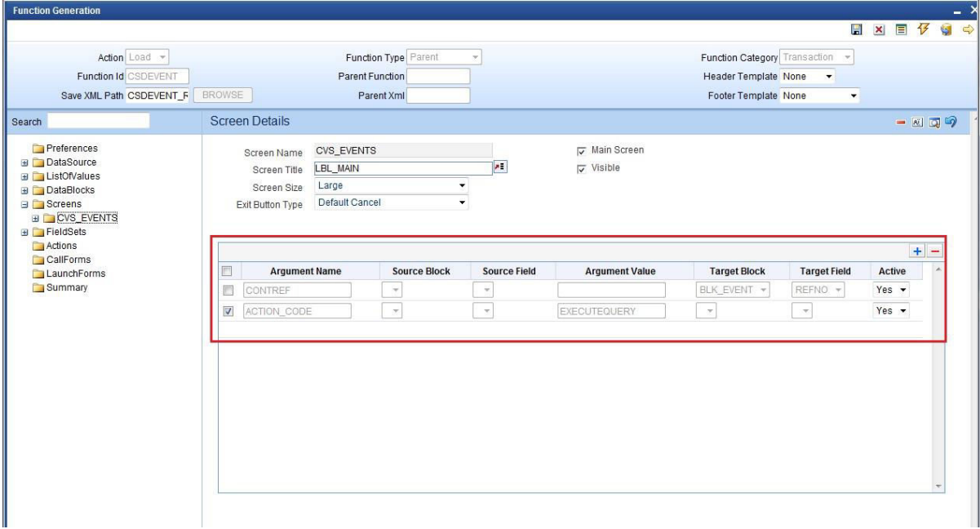Open the Header Template dropdown

(809, 76)
